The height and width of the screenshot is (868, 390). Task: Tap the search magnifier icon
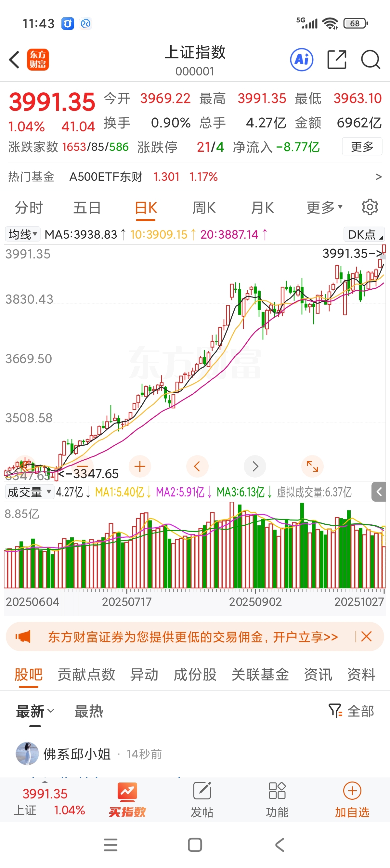pos(370,59)
